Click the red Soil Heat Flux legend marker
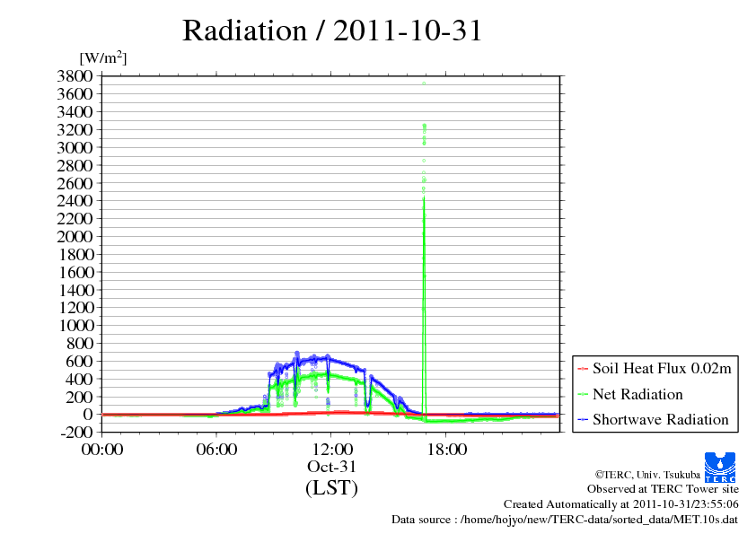 click(583, 369)
